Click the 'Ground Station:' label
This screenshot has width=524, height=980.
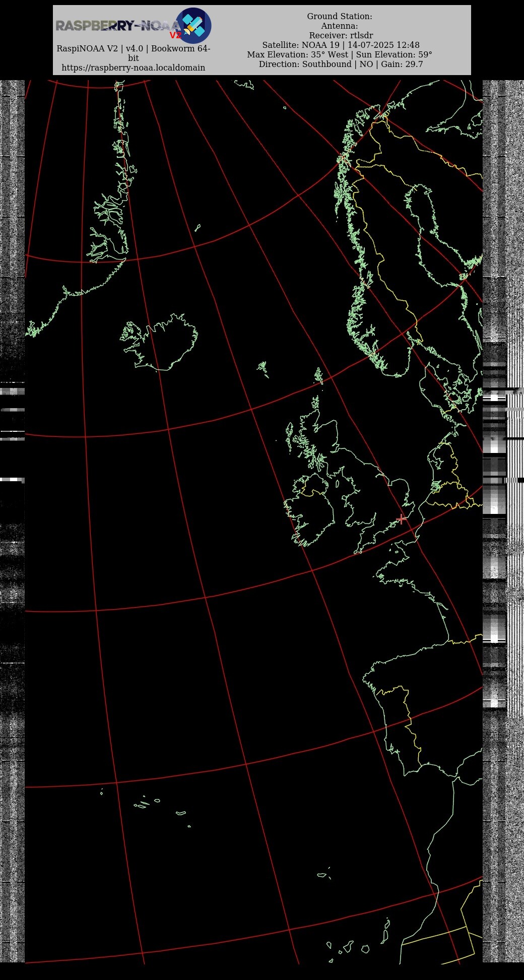(x=340, y=17)
